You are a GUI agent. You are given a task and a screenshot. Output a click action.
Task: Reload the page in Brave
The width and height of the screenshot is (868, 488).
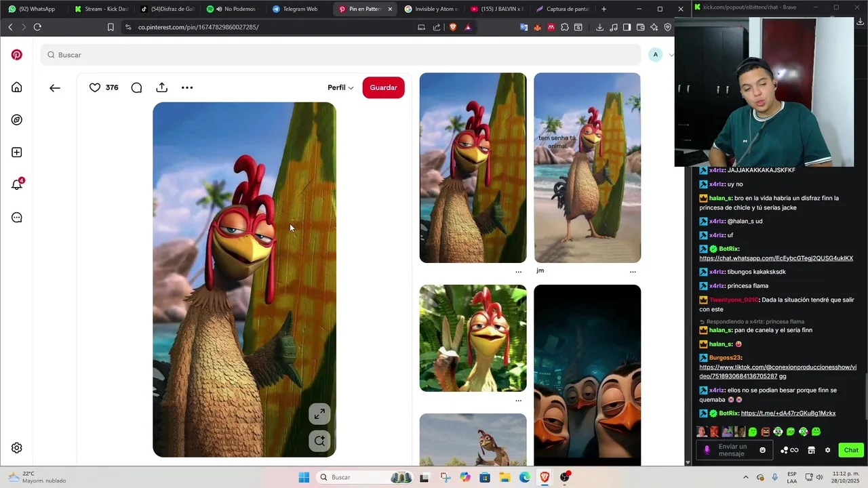click(x=37, y=27)
